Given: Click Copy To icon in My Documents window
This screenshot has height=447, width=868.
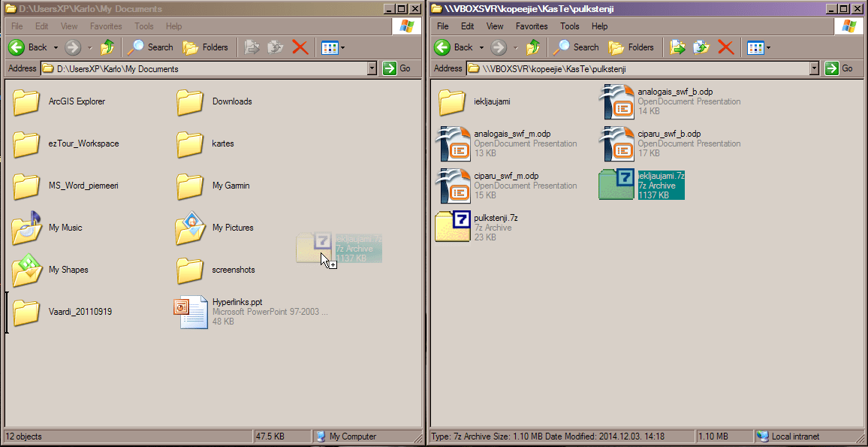Looking at the screenshot, I should pos(275,47).
